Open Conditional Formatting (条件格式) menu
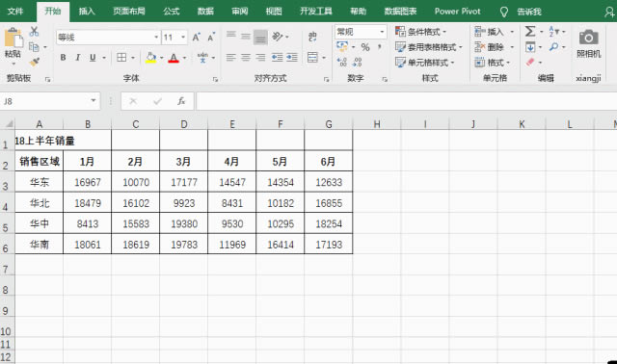This screenshot has width=617, height=364. pos(420,32)
